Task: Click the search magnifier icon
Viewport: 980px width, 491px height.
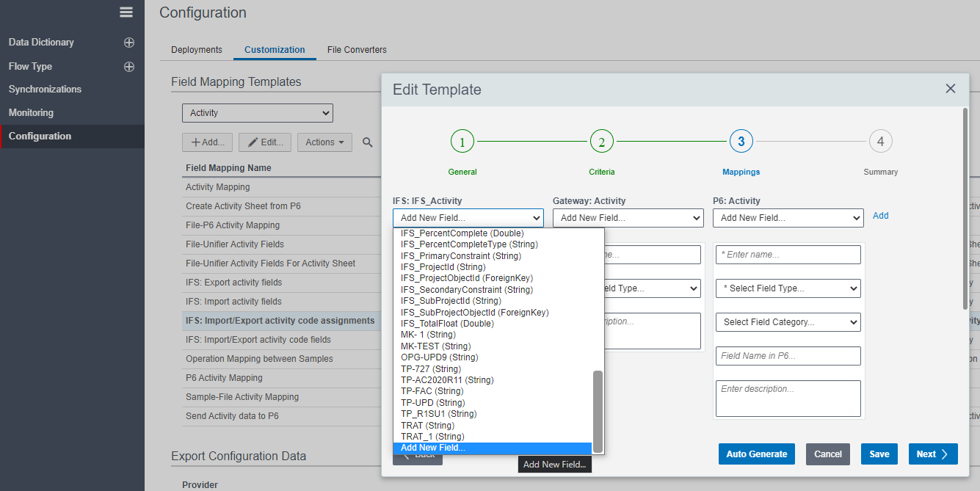Action: (x=368, y=142)
